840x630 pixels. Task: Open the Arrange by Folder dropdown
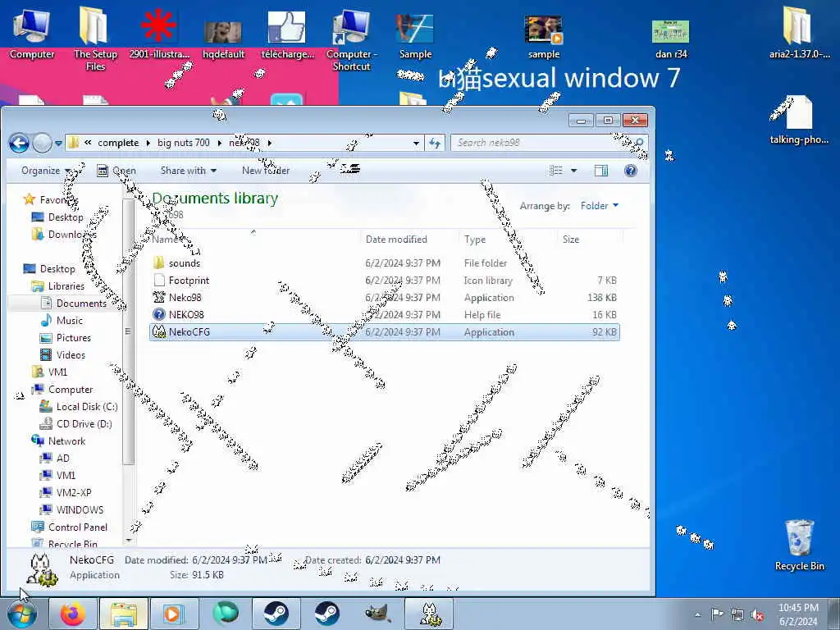tap(599, 206)
